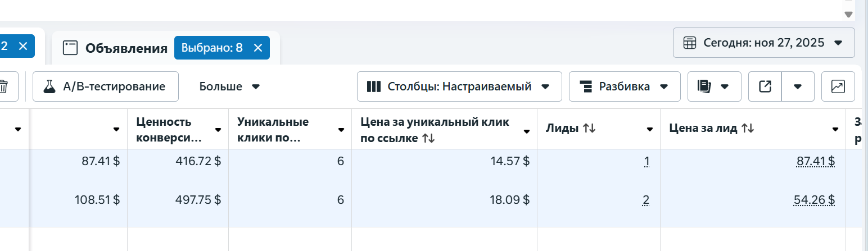Open the Больше menu
Viewport: 868px width, 251px height.
tap(229, 86)
